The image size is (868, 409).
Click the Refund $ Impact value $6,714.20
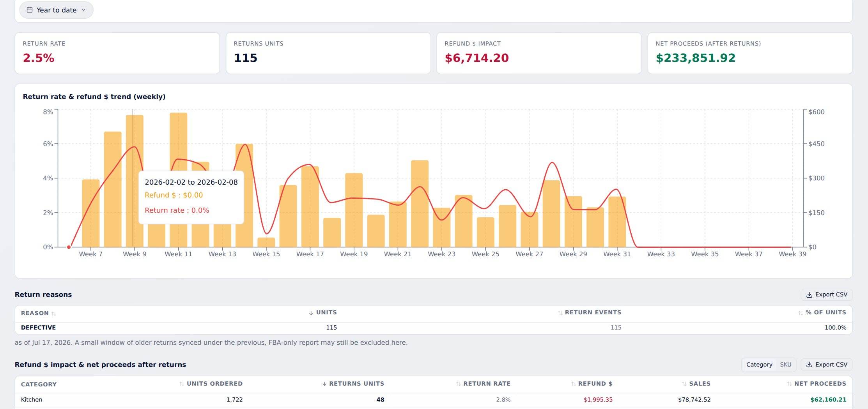pos(477,58)
